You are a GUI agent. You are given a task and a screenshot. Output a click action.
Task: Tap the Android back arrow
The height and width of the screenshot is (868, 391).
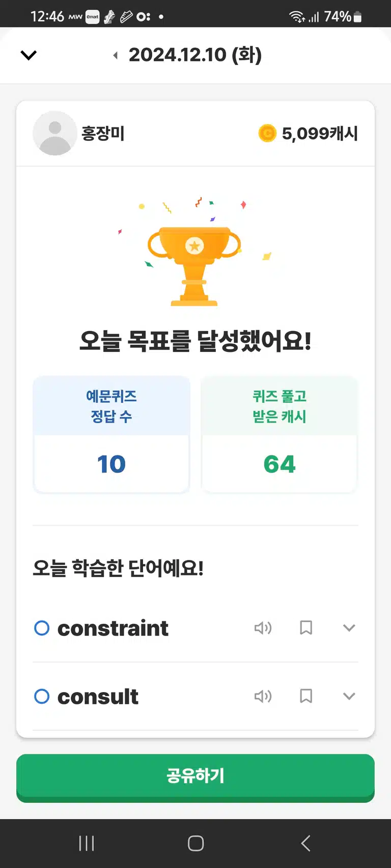pos(305,844)
